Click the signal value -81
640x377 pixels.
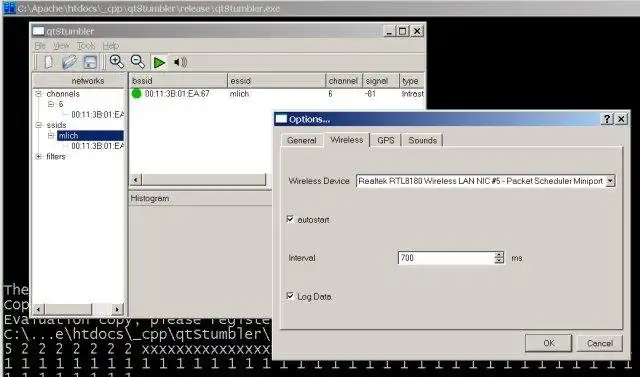(370, 94)
